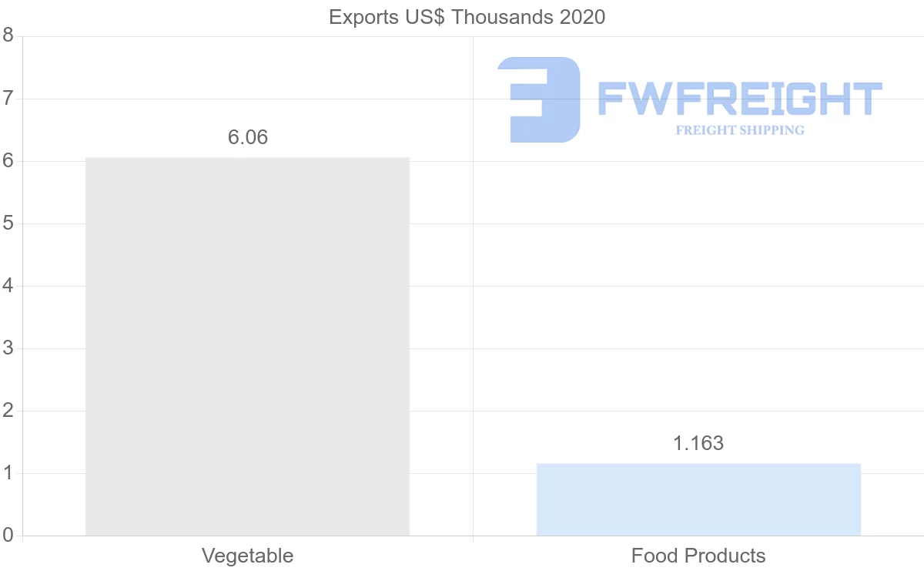Click the chart title Exports US$ Thousands 2020
This screenshot has height=588, width=924.
[467, 17]
